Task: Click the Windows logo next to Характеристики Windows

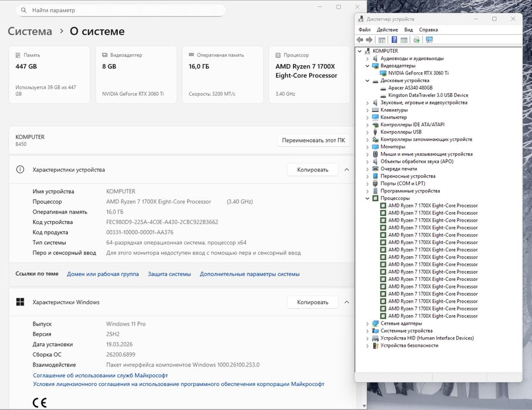Action: click(x=21, y=302)
